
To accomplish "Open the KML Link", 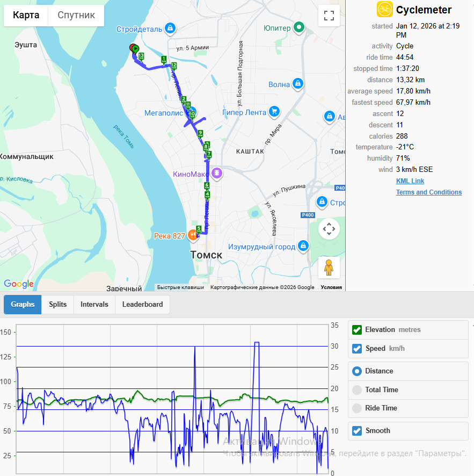I will 410,181.
